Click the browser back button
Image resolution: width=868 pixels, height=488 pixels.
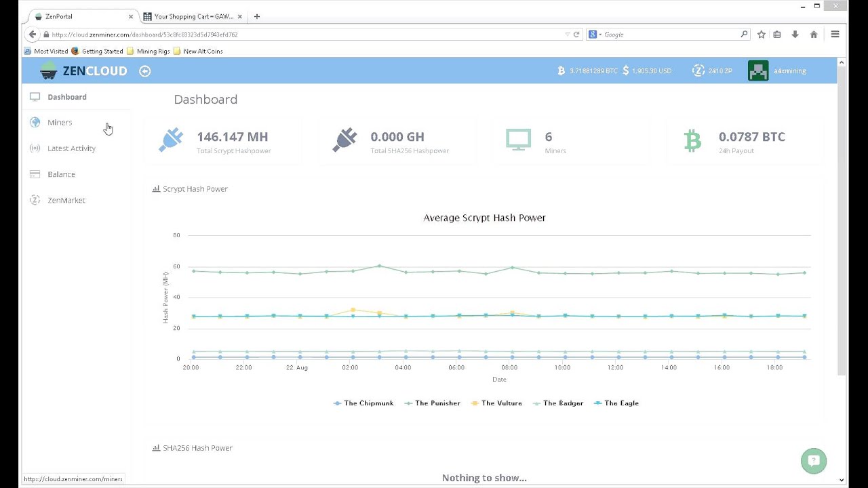pos(33,35)
